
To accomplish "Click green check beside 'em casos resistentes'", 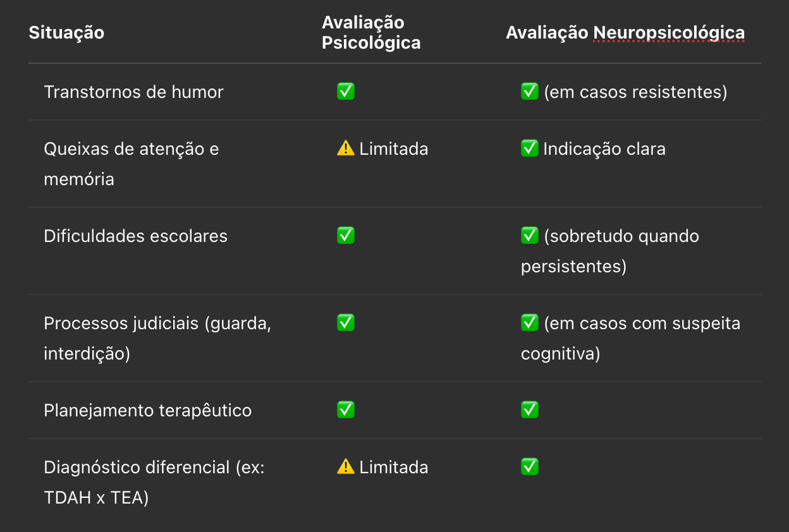I will coord(530,92).
